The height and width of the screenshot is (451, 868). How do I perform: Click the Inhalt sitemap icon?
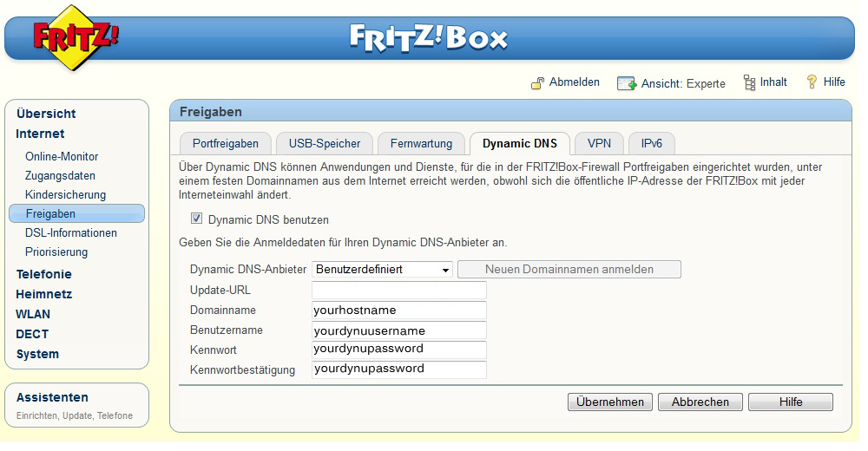click(750, 82)
